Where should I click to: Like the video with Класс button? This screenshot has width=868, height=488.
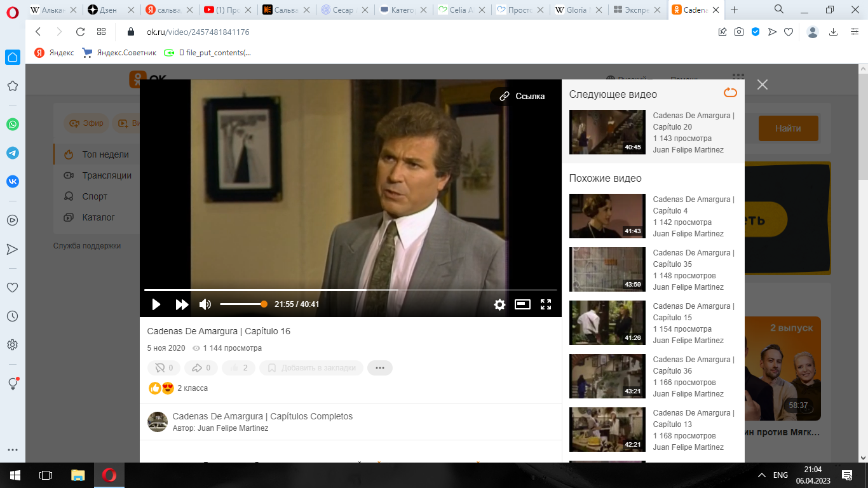238,368
